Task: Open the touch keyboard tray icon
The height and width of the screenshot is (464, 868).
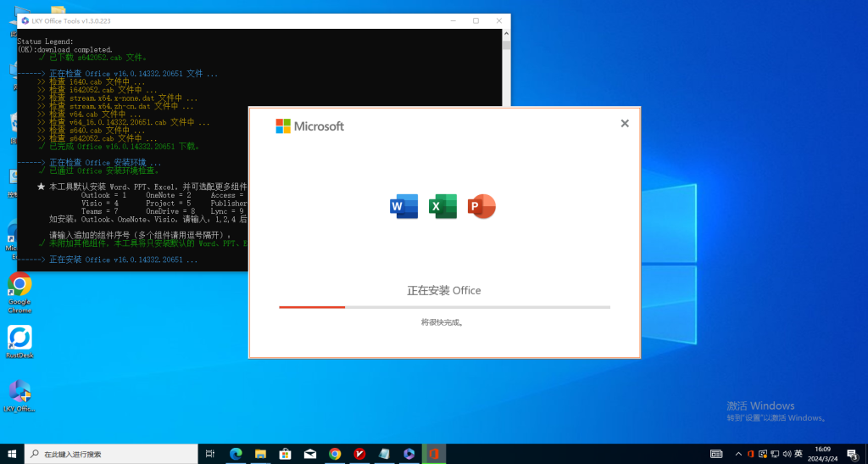Action: 716,454
